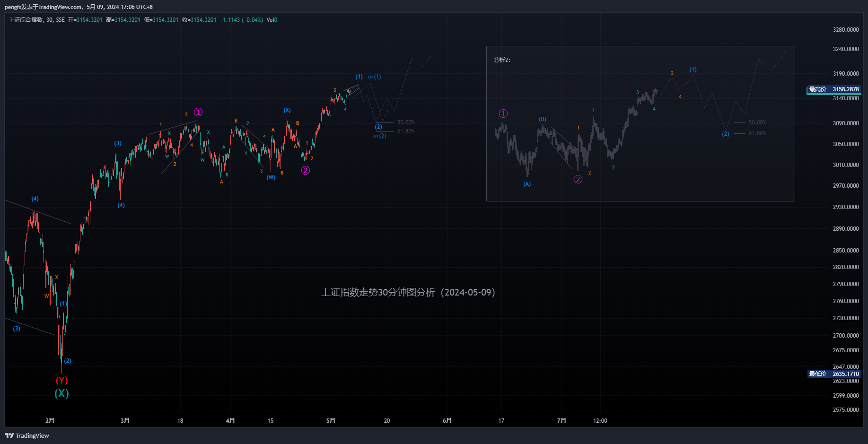Click the 12:00 label on time axis
868x444 pixels.
[600, 420]
